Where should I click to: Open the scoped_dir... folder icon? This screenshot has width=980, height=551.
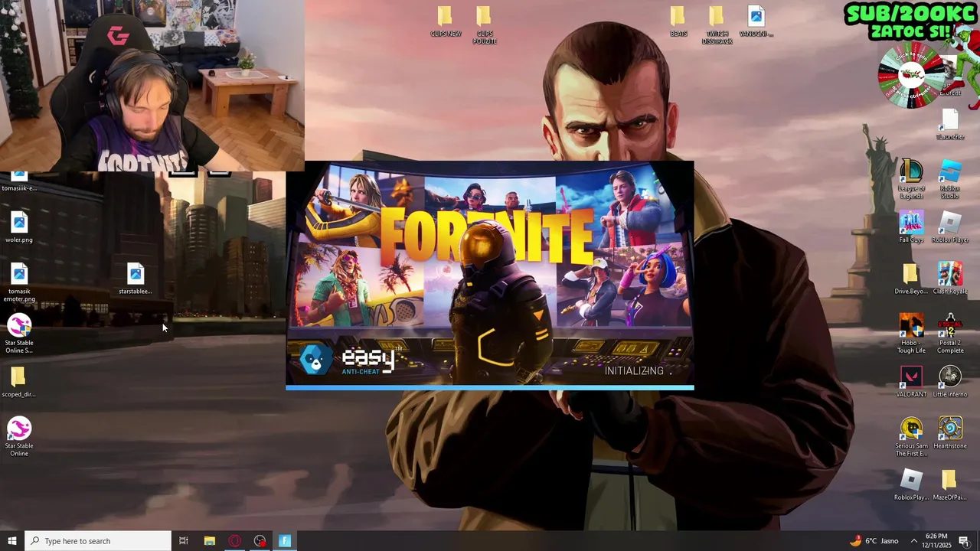point(19,382)
